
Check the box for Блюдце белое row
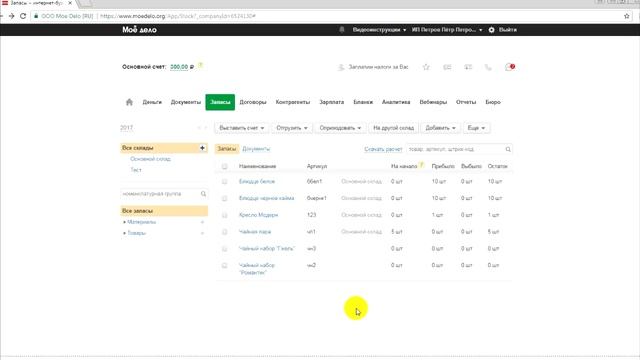(x=224, y=182)
